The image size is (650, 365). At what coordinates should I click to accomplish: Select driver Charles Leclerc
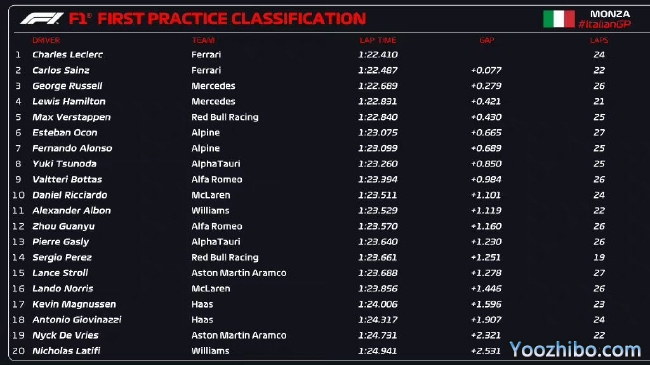pyautogui.click(x=68, y=54)
